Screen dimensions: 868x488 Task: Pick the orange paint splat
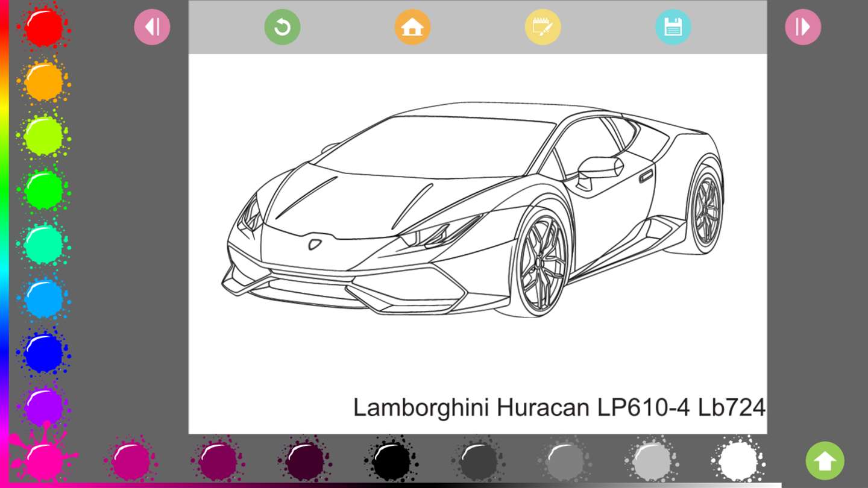[43, 81]
